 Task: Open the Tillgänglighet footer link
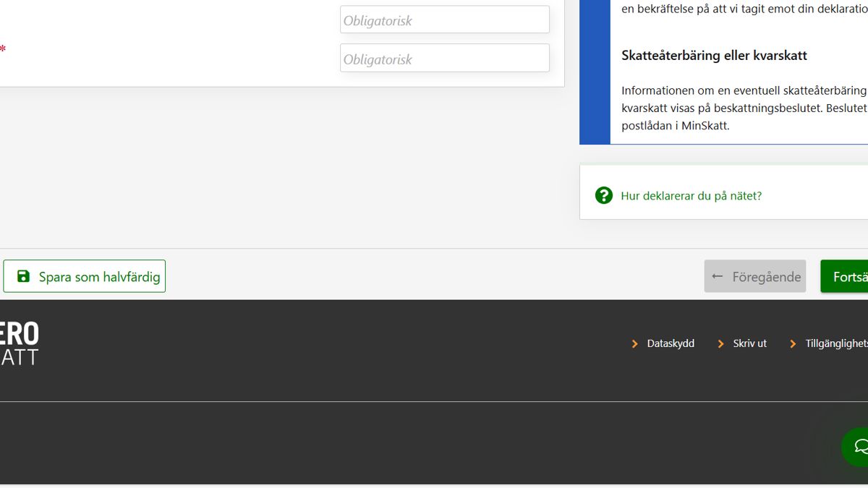[x=836, y=343]
